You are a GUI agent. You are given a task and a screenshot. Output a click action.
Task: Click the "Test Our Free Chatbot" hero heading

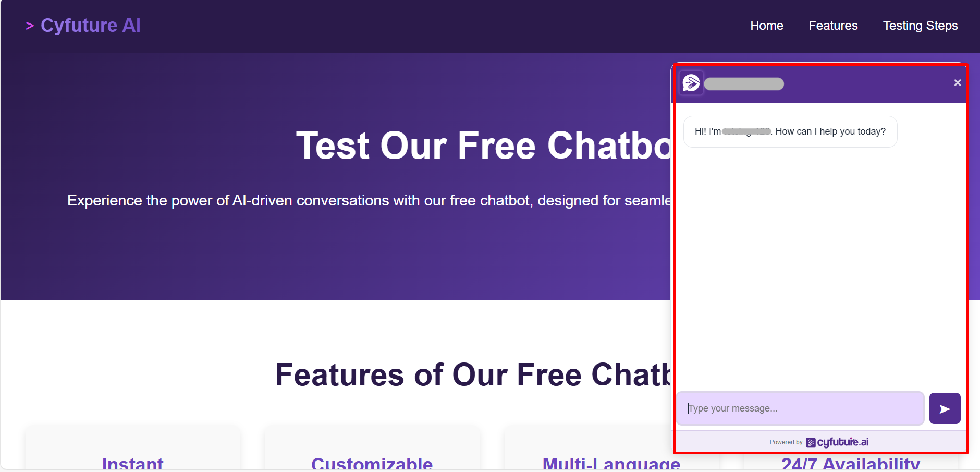click(x=484, y=146)
